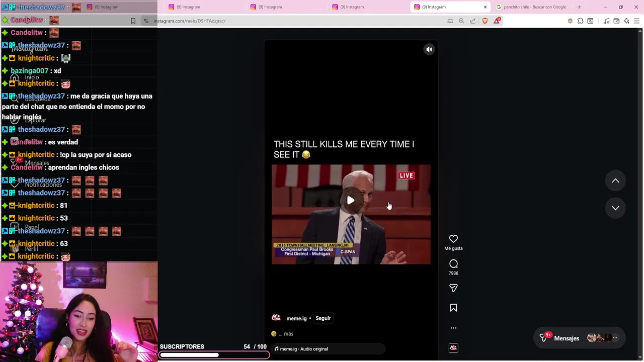Click the streamer webcam feed
This screenshot has width=644, height=362.
[78, 312]
